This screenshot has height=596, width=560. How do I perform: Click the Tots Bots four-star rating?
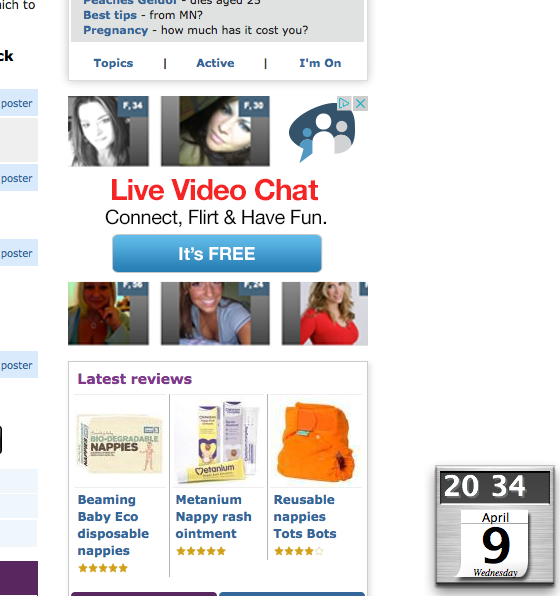(x=299, y=551)
